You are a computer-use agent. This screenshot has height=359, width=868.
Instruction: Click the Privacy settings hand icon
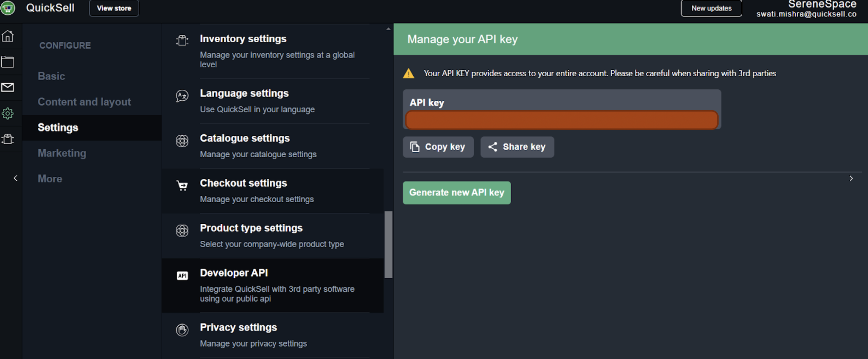(x=182, y=330)
